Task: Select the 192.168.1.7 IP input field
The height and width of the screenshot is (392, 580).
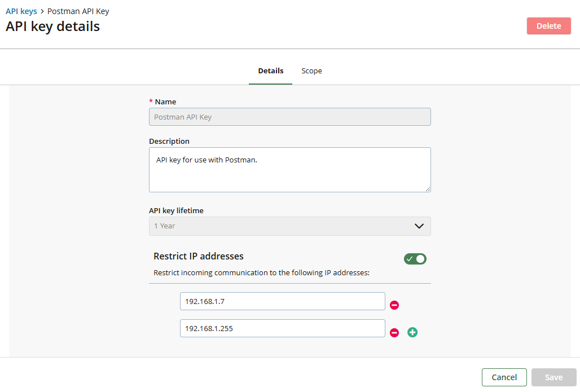Action: 282,301
